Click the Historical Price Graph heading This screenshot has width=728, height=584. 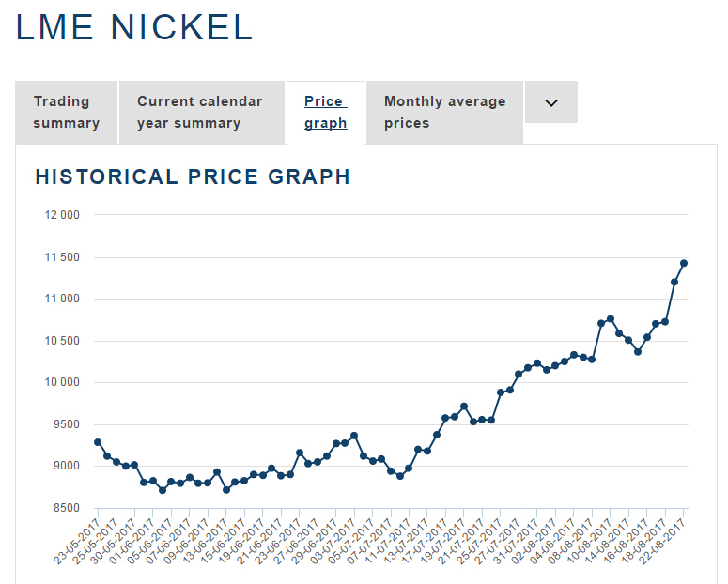tap(193, 177)
